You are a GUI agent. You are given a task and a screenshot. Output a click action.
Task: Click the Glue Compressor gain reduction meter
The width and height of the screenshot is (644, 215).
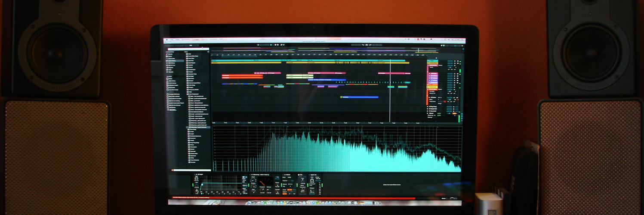[265, 181]
